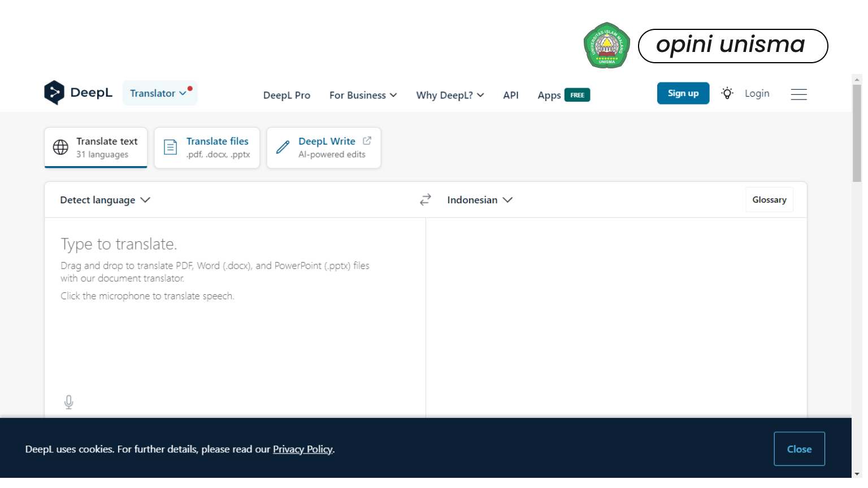868x488 pixels.
Task: Open the DeepL Pro page
Action: [287, 95]
